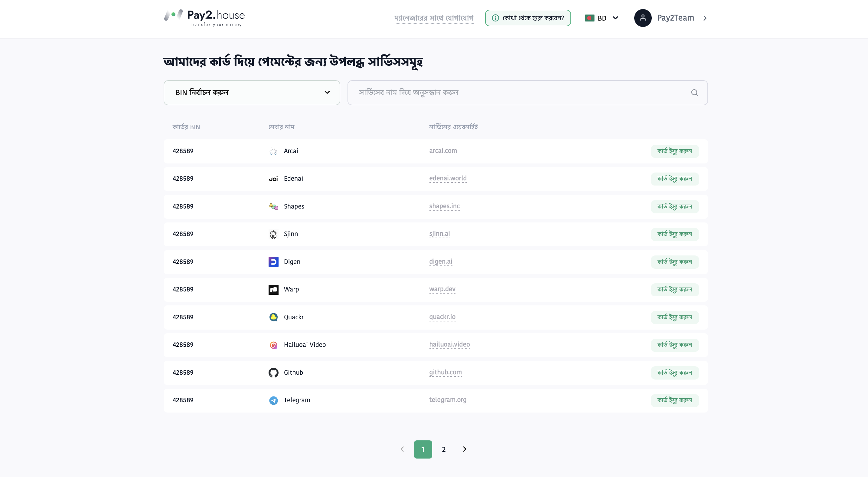Click the 'কার্ডের BIN' column header
The width and height of the screenshot is (868, 477).
coord(186,127)
